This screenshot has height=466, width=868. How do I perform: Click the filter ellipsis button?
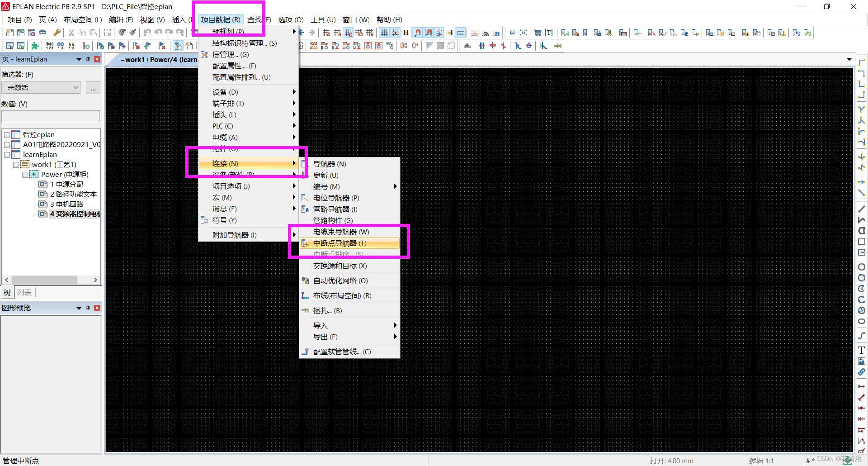pyautogui.click(x=93, y=88)
